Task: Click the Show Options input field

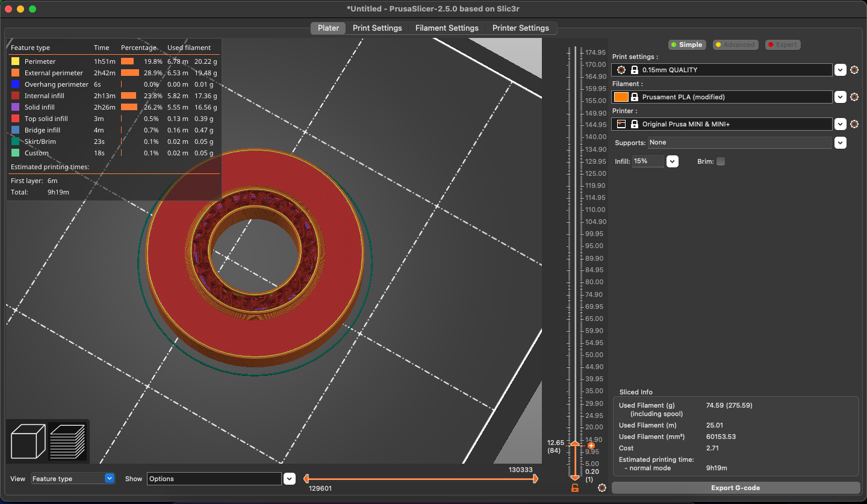Action: (214, 478)
